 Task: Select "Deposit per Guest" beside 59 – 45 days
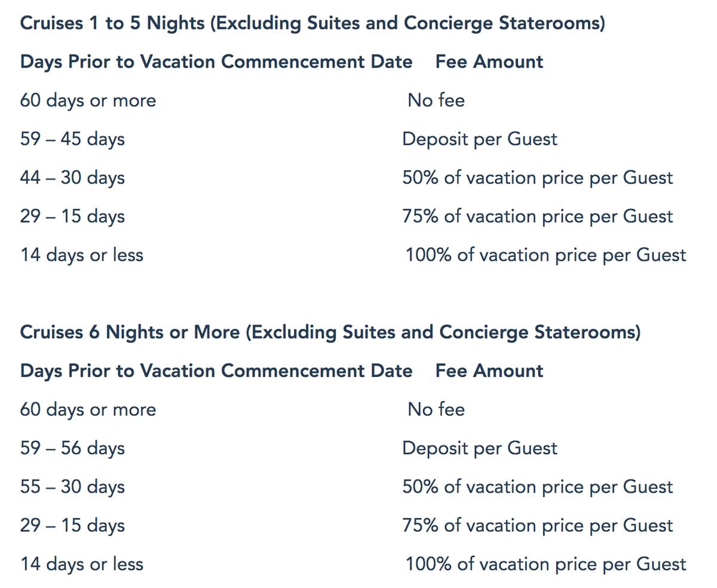coord(479,139)
